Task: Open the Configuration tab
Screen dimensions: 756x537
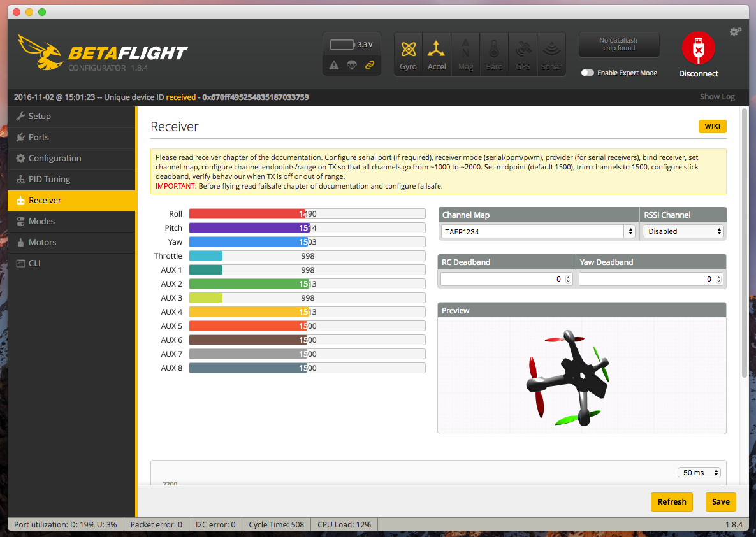Action: pos(71,159)
